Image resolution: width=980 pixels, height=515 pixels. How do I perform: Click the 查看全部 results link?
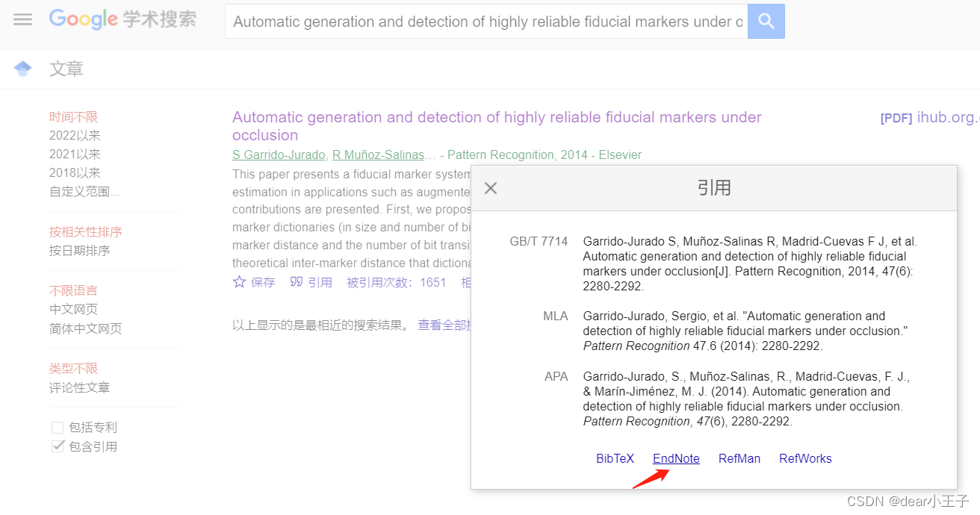[444, 325]
